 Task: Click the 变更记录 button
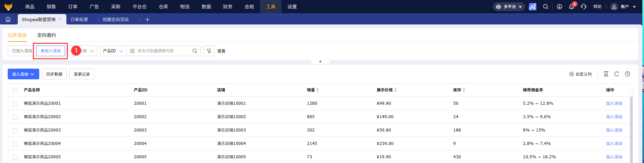[x=82, y=74]
